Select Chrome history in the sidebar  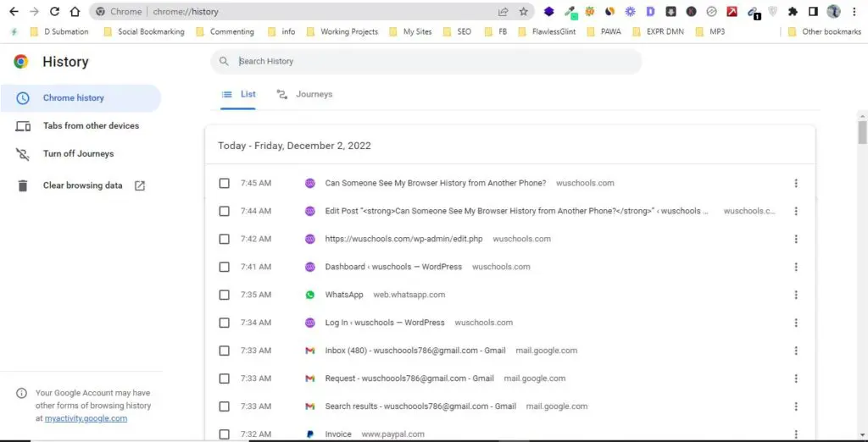(x=81, y=98)
